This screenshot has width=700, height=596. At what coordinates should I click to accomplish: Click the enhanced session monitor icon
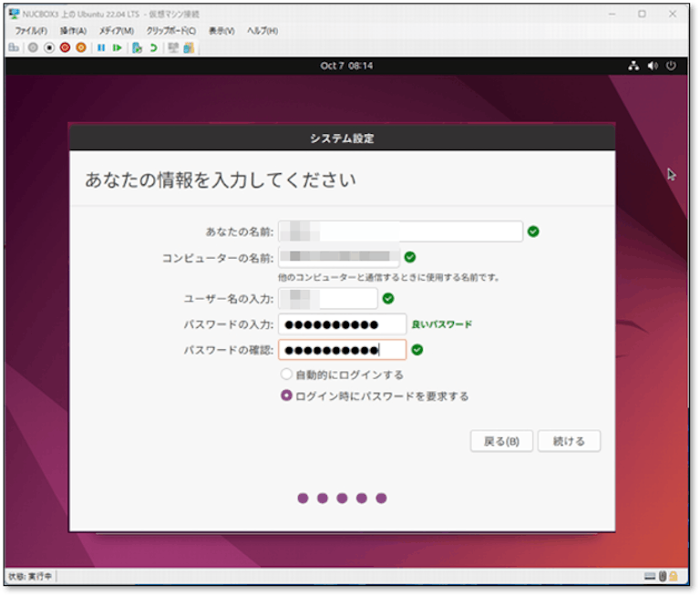pos(173,47)
